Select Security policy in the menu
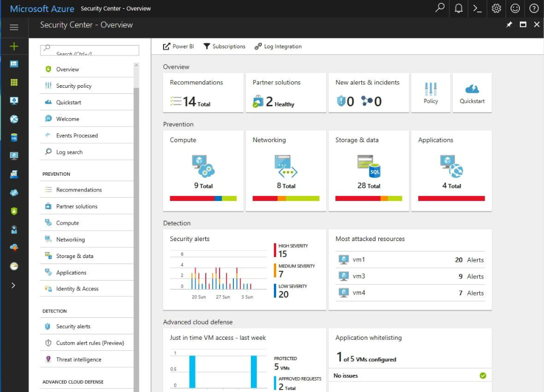The height and width of the screenshot is (392, 544). pyautogui.click(x=74, y=86)
